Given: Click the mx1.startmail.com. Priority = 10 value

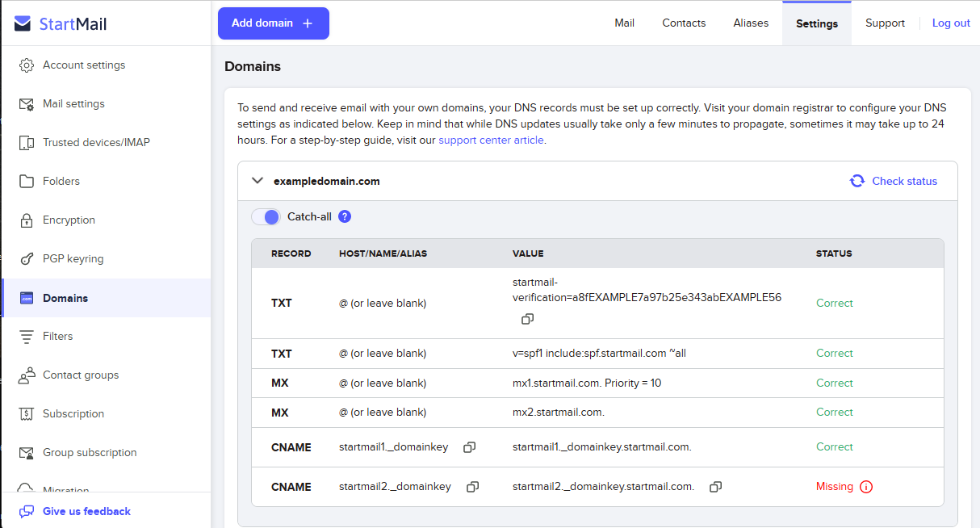Looking at the screenshot, I should pyautogui.click(x=587, y=383).
